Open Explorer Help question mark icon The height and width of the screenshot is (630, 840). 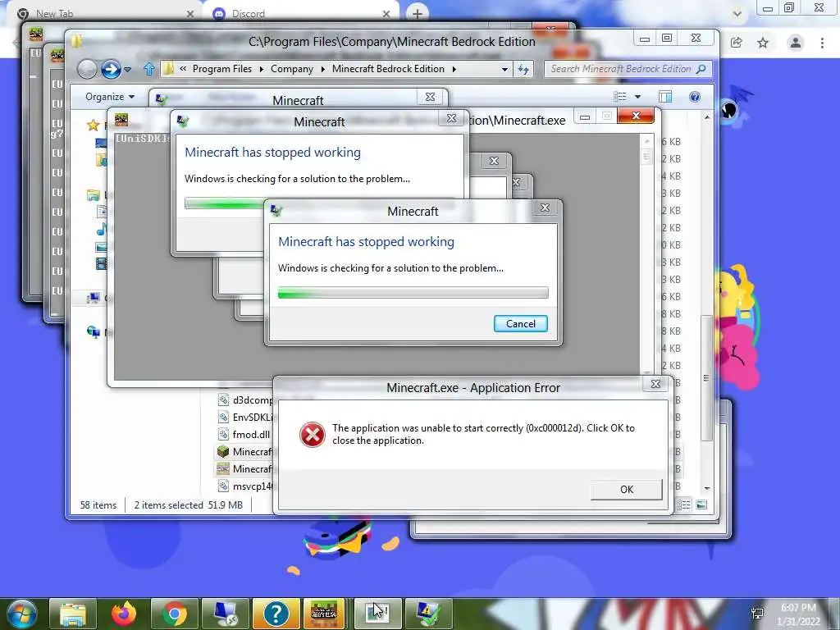coord(694,97)
